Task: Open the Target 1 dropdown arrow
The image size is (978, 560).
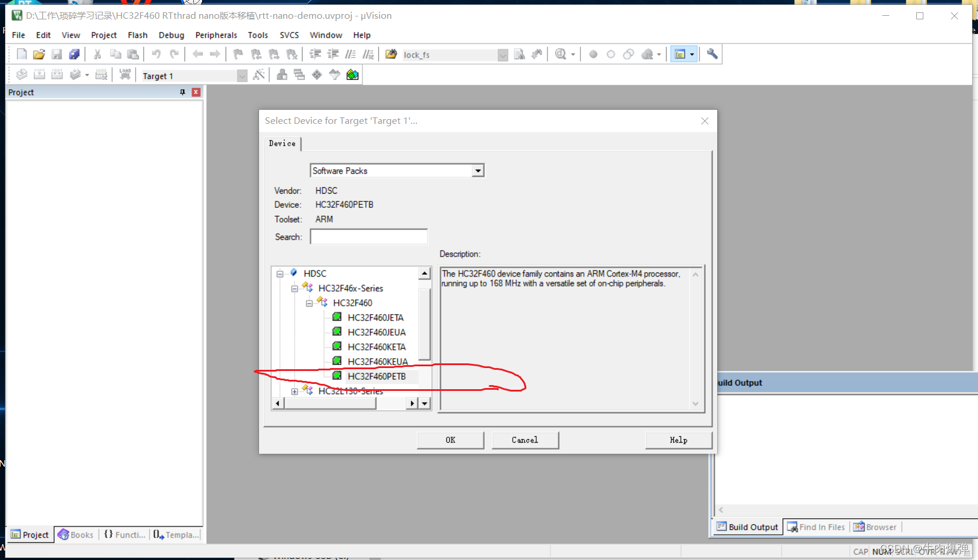Action: [x=242, y=76]
